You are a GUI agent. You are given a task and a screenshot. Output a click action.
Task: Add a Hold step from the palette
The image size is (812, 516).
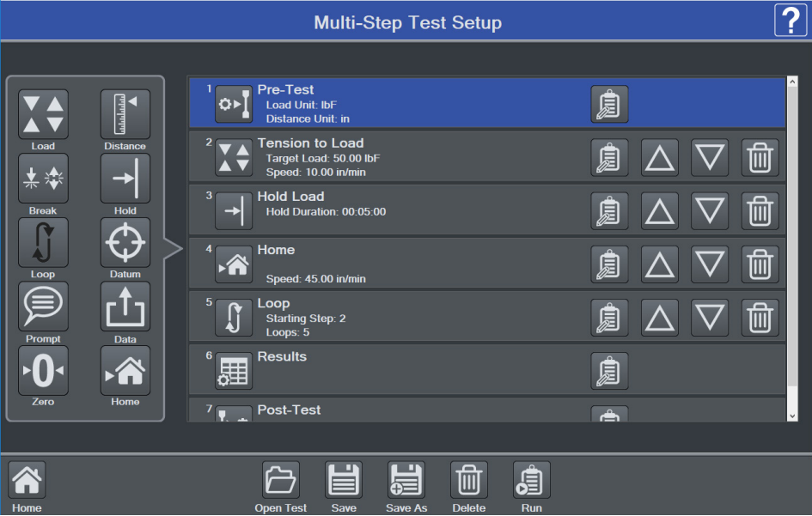(125, 179)
